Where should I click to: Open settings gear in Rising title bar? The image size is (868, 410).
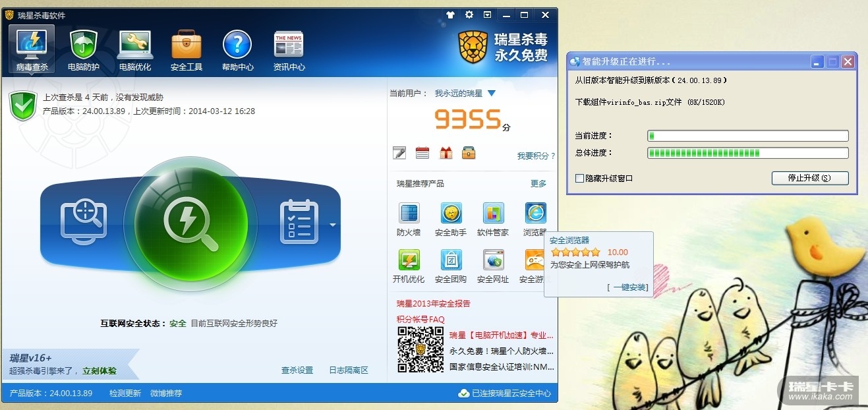point(469,15)
